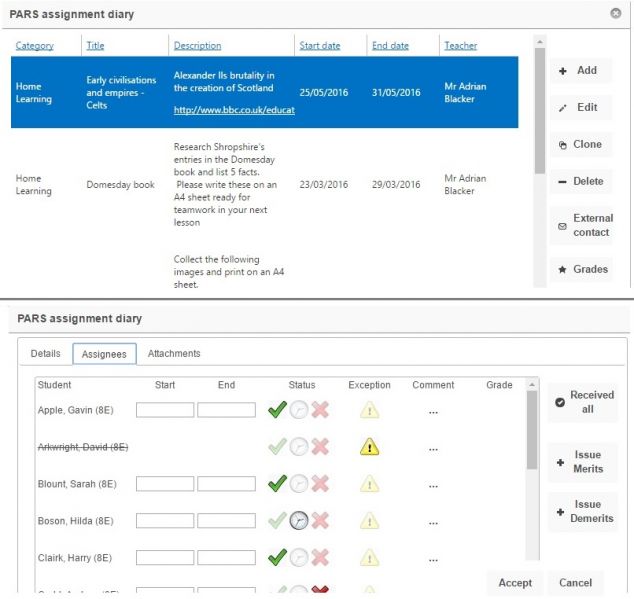Viewport: 634px width, 599px height.
Task: Click scroll-up arrow of assignee list
Action: coord(532,385)
